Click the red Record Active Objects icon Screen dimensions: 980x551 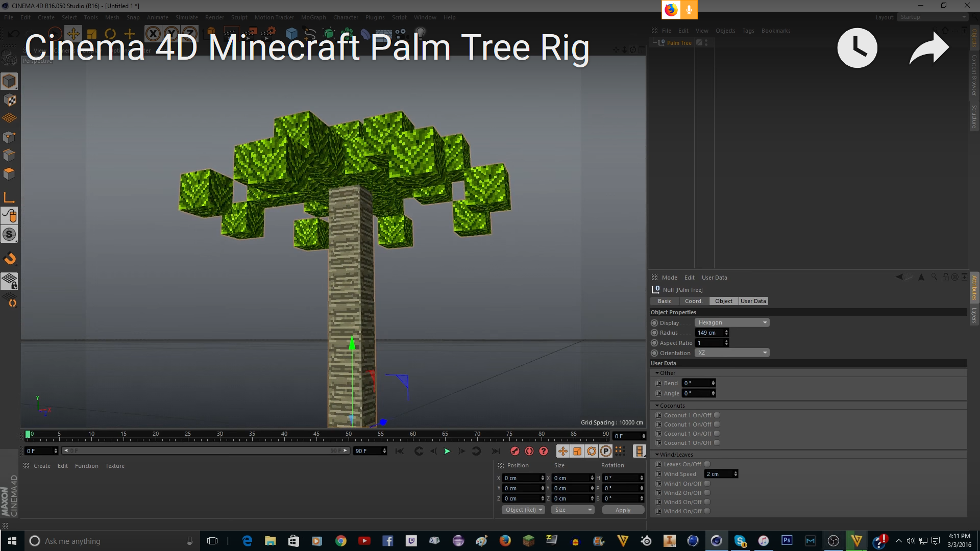coord(515,451)
